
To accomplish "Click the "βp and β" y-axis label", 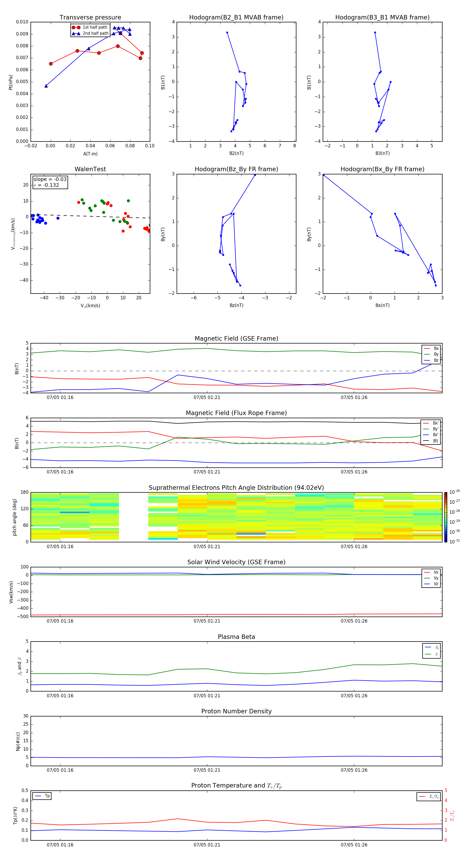I will click(19, 666).
